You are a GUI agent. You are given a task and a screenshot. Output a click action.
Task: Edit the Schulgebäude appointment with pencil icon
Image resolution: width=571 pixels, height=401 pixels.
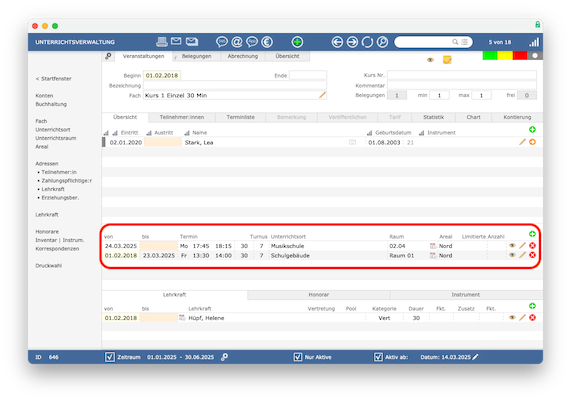point(522,255)
